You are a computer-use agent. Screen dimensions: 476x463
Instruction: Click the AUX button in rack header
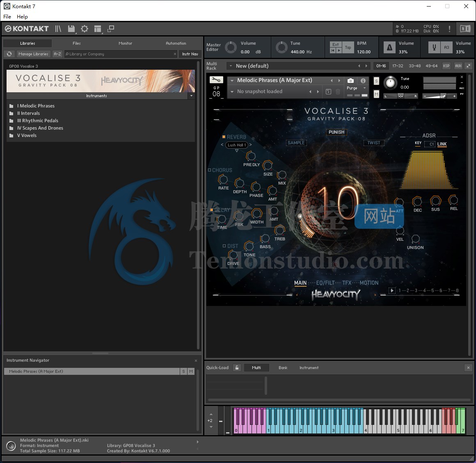458,66
